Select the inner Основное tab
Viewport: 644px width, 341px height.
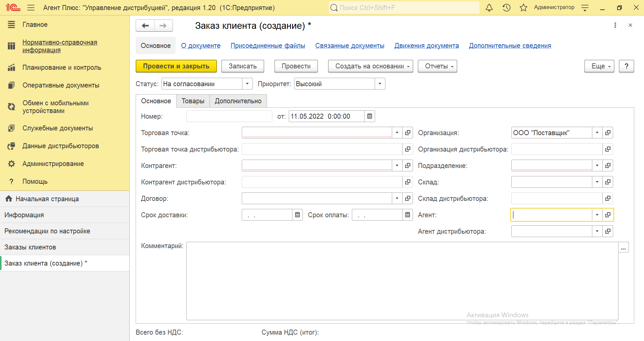[x=156, y=101]
